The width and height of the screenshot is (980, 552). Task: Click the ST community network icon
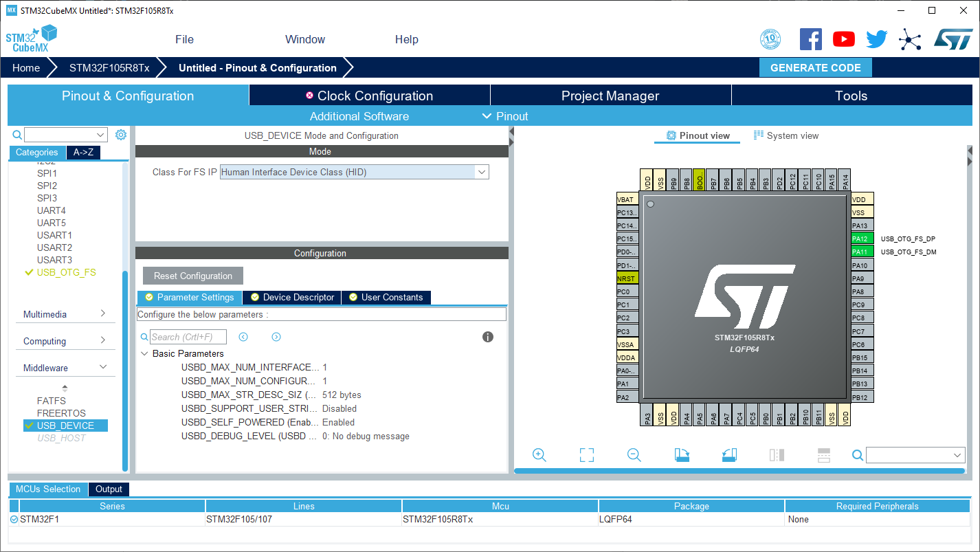(910, 39)
